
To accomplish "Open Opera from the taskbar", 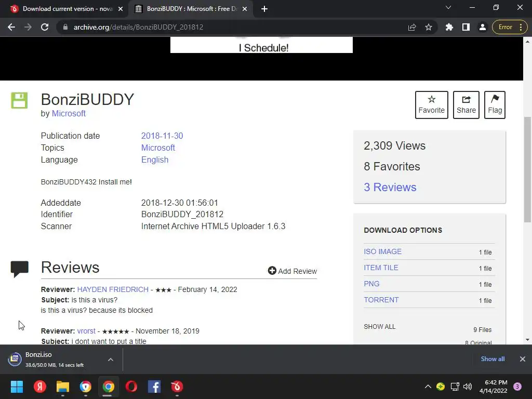I will point(131,387).
